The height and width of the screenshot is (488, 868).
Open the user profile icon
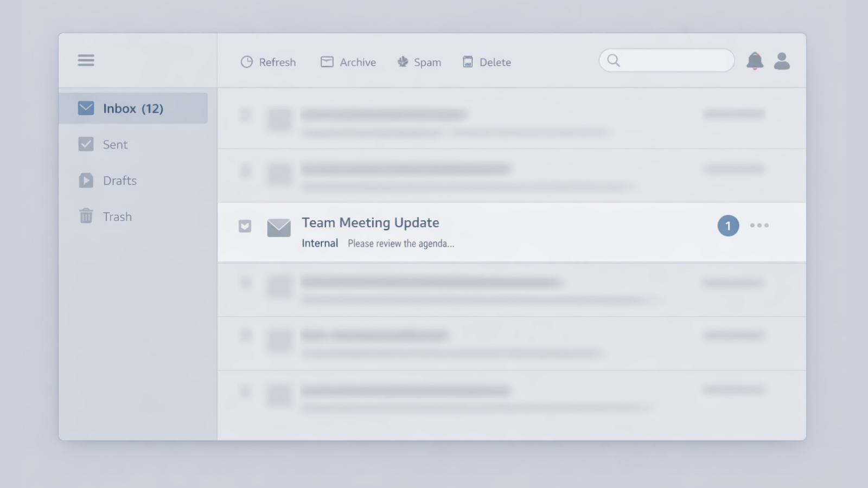(x=781, y=61)
